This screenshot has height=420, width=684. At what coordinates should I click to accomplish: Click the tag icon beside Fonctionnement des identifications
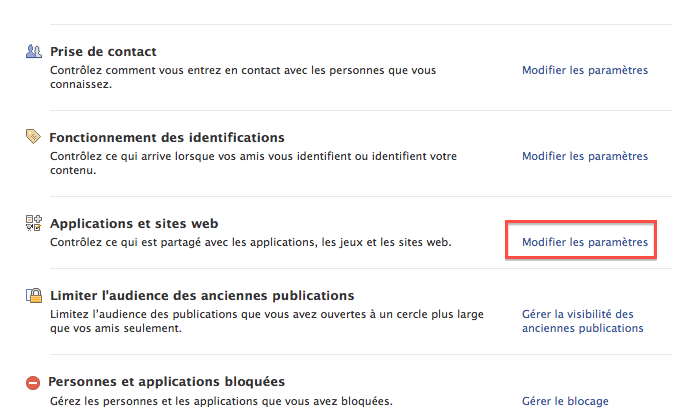click(x=33, y=137)
